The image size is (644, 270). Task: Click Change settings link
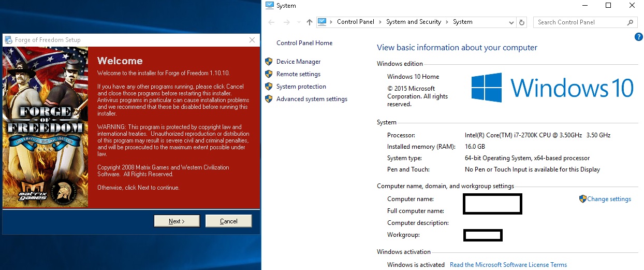(609, 199)
